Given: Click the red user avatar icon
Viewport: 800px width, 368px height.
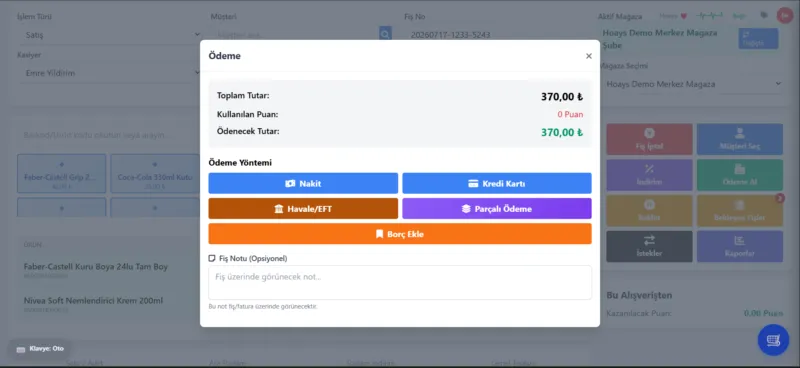Looking at the screenshot, I should tap(785, 16).
